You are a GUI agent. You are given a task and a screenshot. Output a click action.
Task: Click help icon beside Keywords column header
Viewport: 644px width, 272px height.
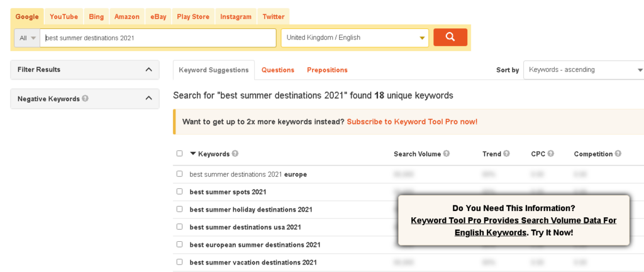pos(235,154)
